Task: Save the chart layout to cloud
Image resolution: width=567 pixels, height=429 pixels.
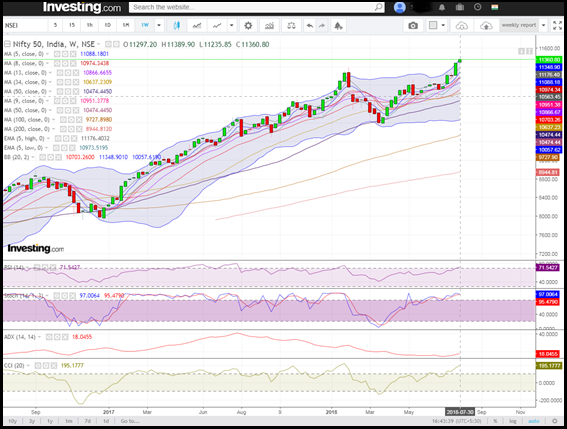Action: tap(486, 26)
